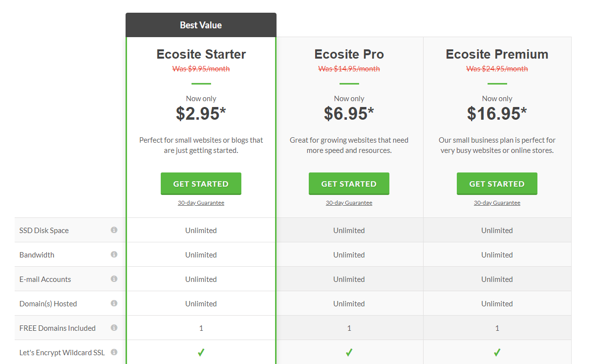
Task: Click info icon next to SSD Disk Space
Action: (x=114, y=230)
